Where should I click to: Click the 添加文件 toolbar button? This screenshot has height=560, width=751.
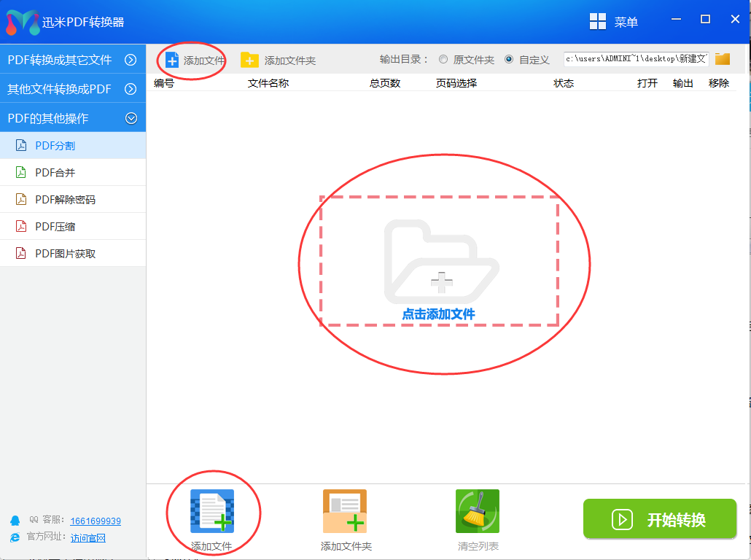click(191, 59)
